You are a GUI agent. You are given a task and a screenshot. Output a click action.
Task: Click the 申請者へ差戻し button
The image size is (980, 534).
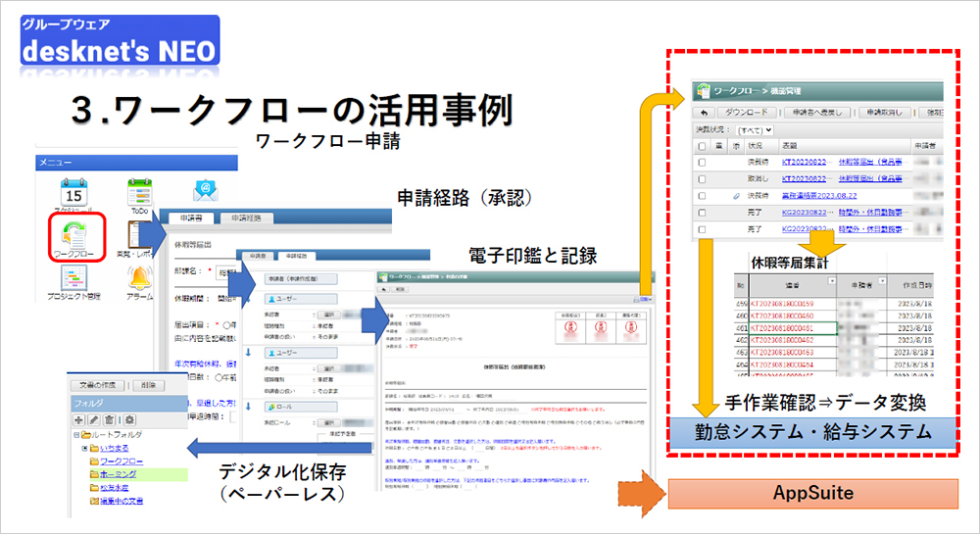817,113
